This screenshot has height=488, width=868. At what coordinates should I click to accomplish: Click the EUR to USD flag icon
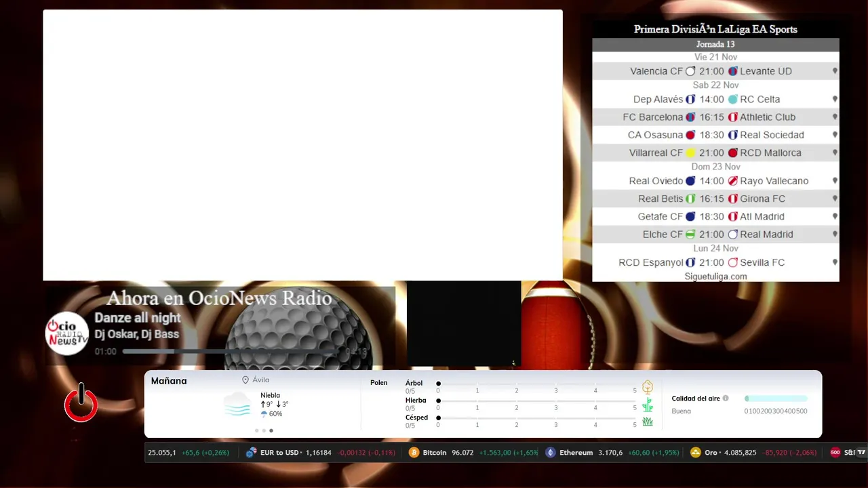coord(251,453)
